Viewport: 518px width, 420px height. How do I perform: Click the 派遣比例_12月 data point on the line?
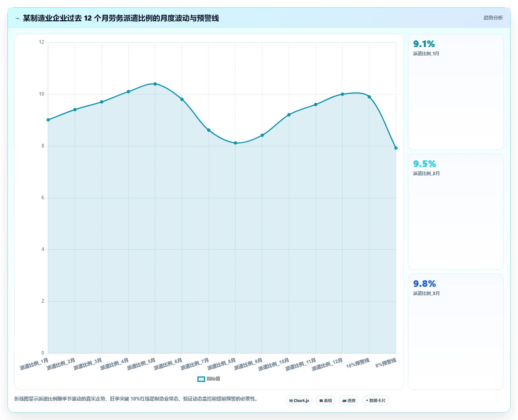click(342, 94)
